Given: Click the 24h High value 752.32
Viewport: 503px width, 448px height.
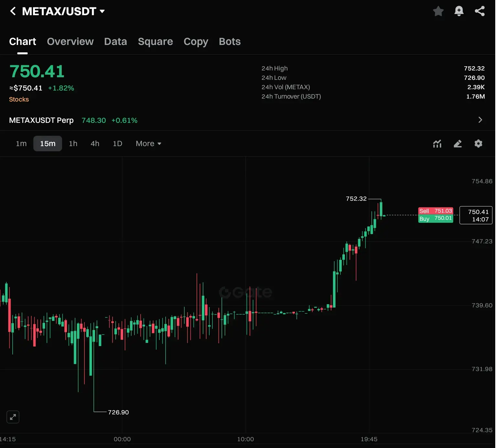Looking at the screenshot, I should coord(474,69).
